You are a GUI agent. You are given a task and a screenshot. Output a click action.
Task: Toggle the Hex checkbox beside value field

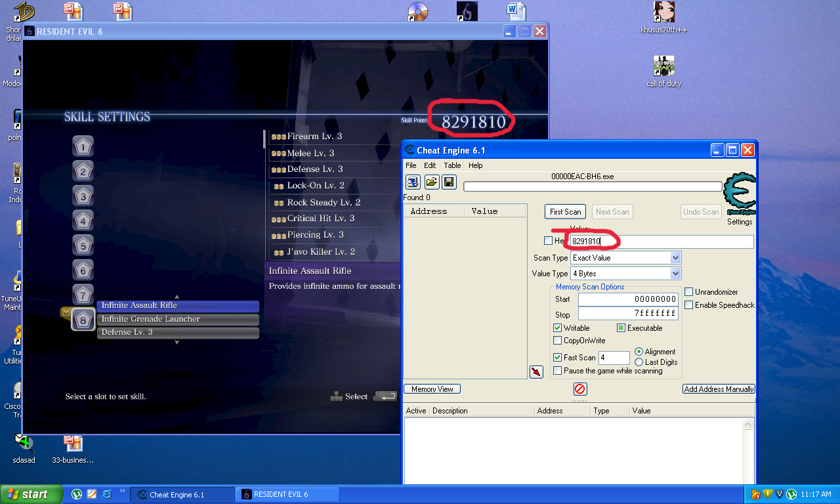(548, 241)
